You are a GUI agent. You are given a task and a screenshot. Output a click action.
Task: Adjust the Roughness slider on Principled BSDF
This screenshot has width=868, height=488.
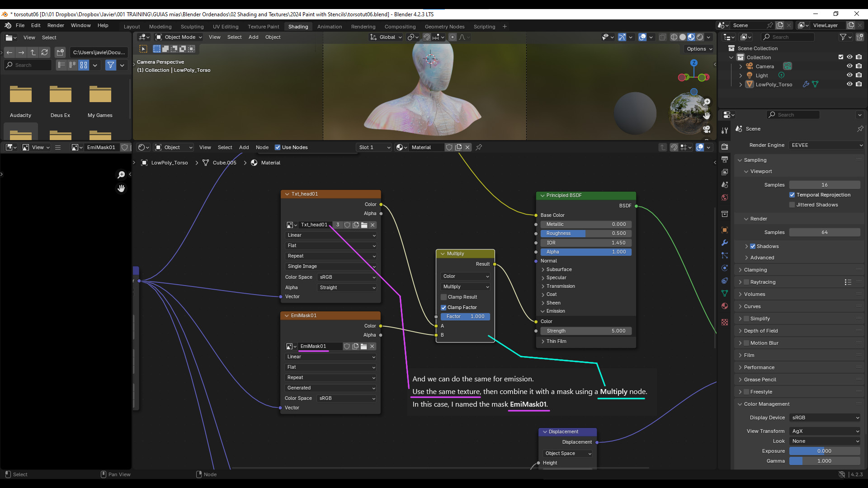(x=586, y=234)
